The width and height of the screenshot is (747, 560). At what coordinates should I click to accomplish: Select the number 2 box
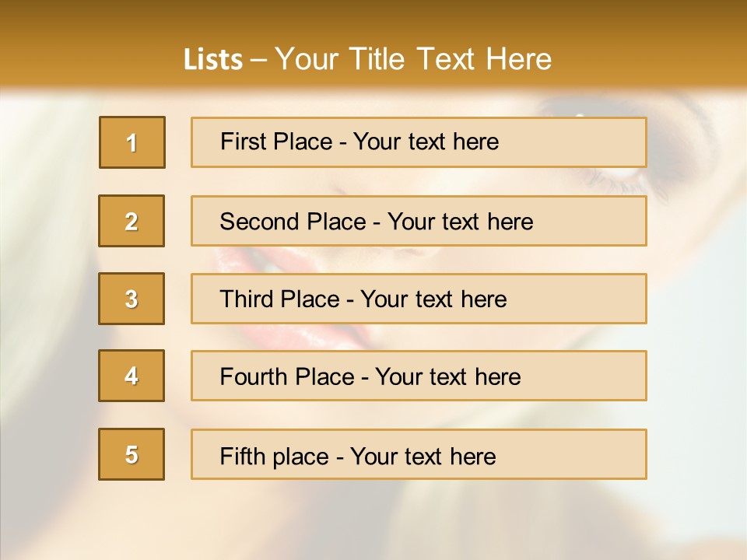coord(132,221)
